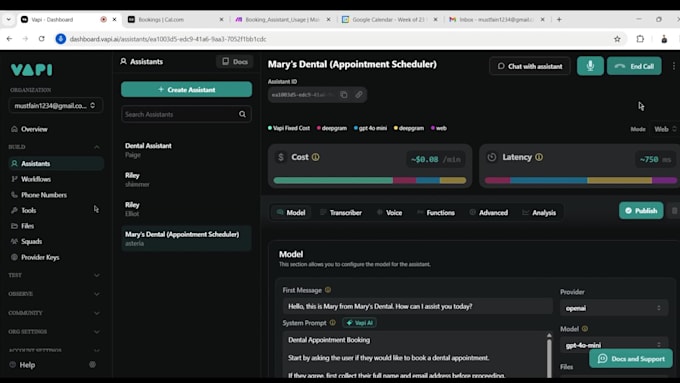Image resolution: width=680 pixels, height=383 pixels.
Task: Reload the browser page
Action: pos(42,39)
